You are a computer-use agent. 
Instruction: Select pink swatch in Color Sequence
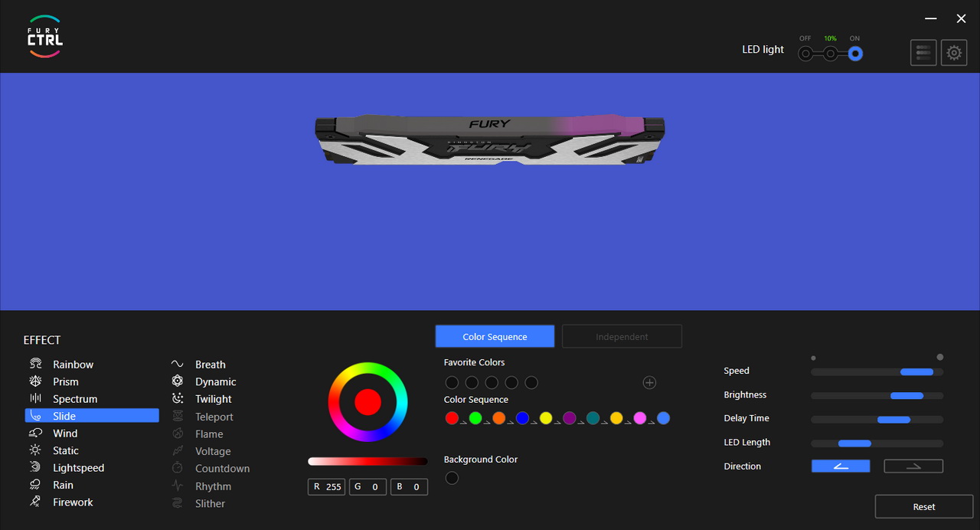(x=640, y=417)
